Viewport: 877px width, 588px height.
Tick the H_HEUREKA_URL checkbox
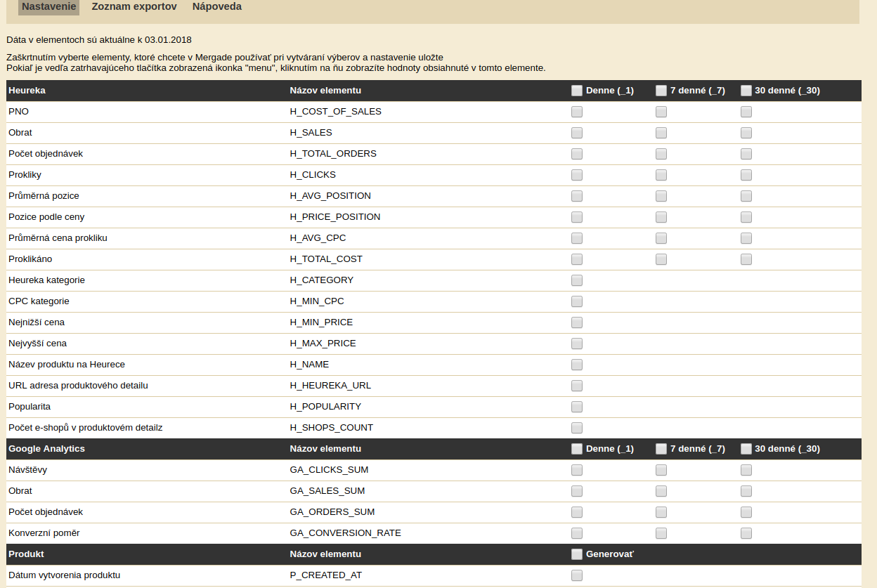pos(577,386)
